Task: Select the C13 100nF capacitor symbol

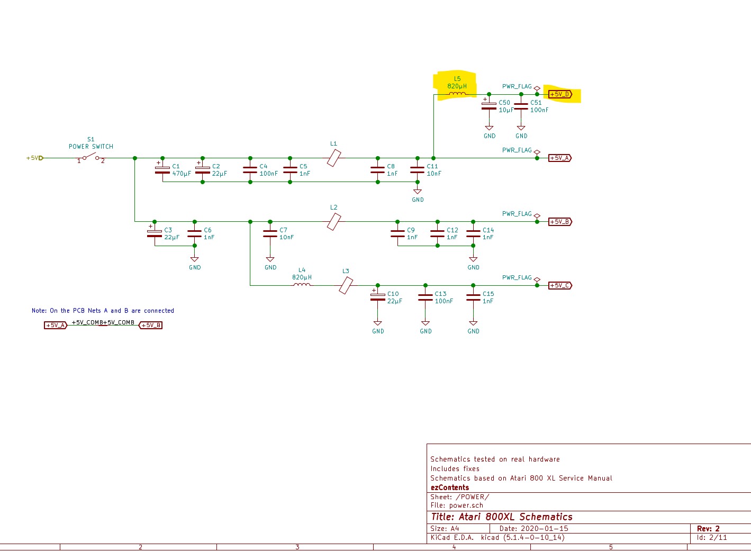Action: [426, 297]
